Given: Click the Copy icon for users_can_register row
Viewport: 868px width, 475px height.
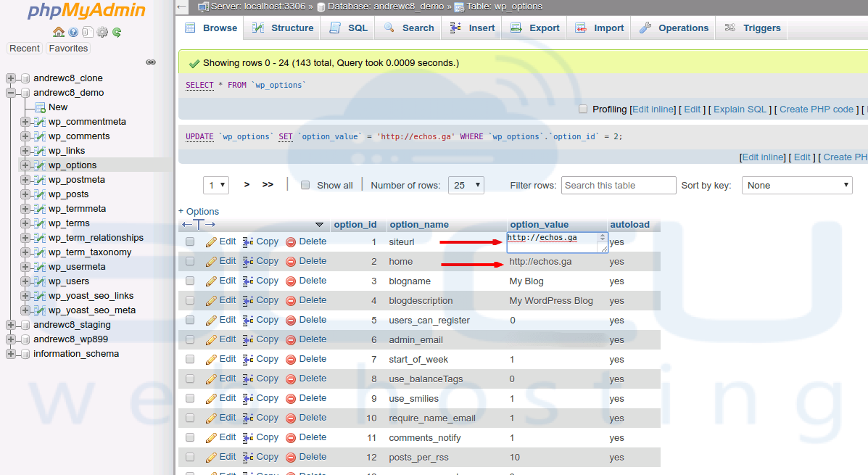Looking at the screenshot, I should click(248, 320).
